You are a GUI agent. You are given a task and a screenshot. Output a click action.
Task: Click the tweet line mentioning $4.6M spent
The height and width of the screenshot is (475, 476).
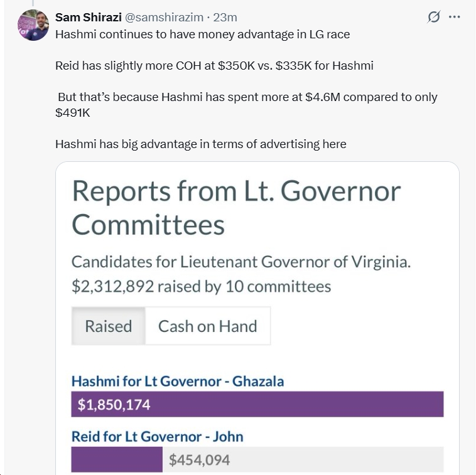pyautogui.click(x=247, y=97)
